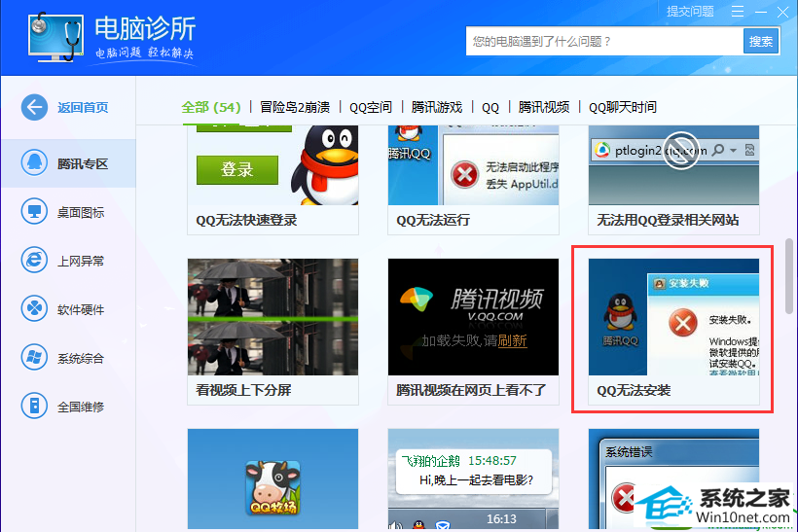The width and height of the screenshot is (798, 532).
Task: Minimize the 电脑诊所 window
Action: coord(761,12)
